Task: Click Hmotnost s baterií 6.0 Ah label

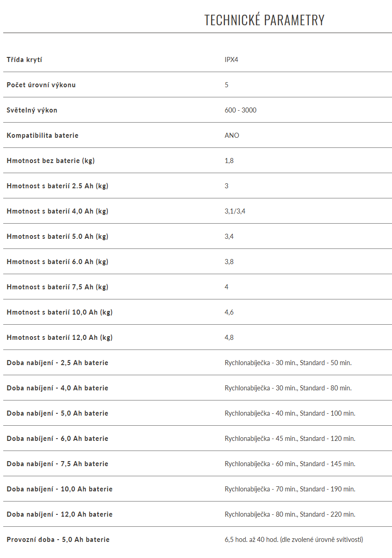Action: point(57,262)
